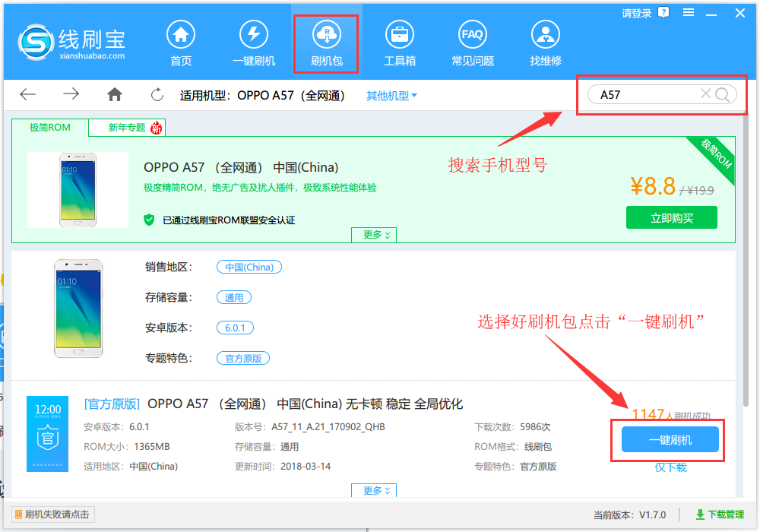Open the 首页 home icon in navigation
Screen dimensions: 760x532
[180, 33]
